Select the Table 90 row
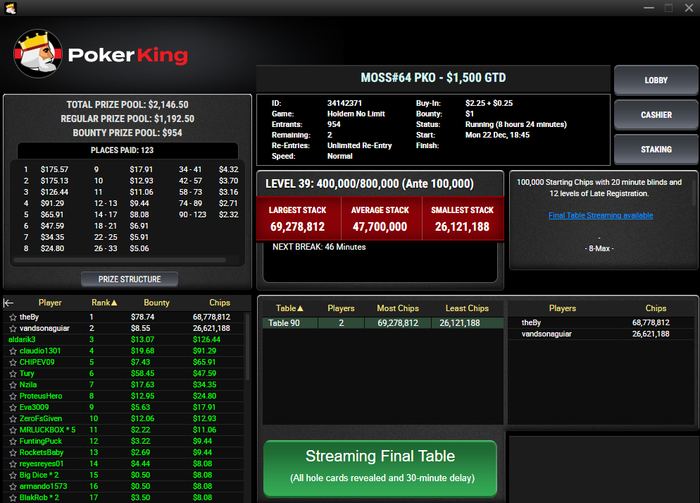 click(383, 323)
